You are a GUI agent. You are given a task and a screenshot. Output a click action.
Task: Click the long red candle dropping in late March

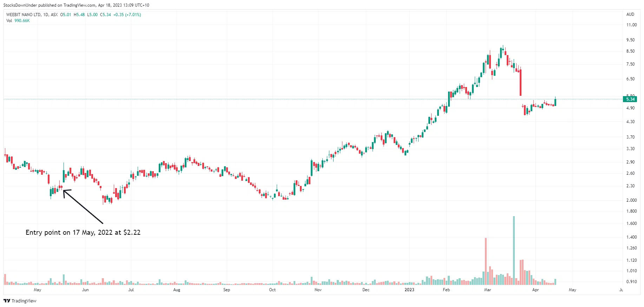[520, 82]
